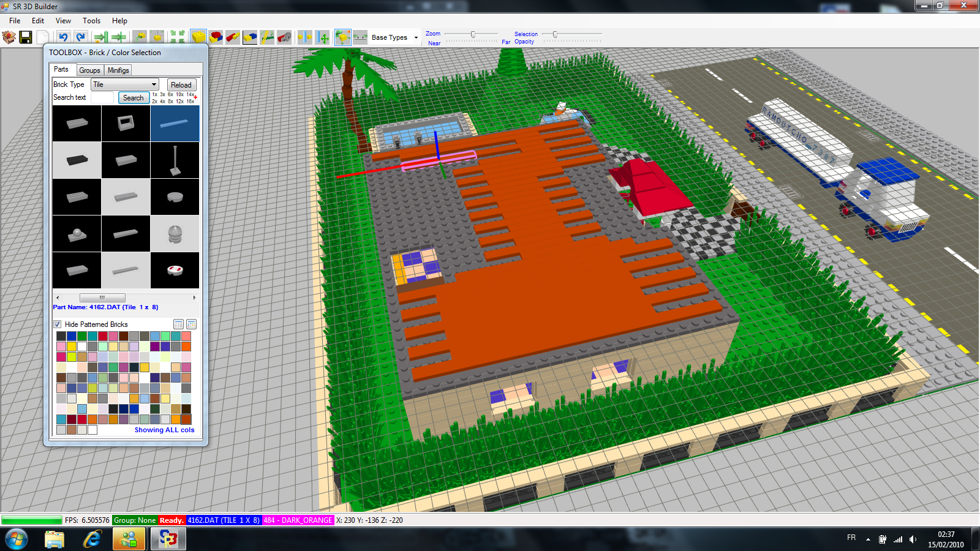Click the Undo arrow icon

(63, 37)
